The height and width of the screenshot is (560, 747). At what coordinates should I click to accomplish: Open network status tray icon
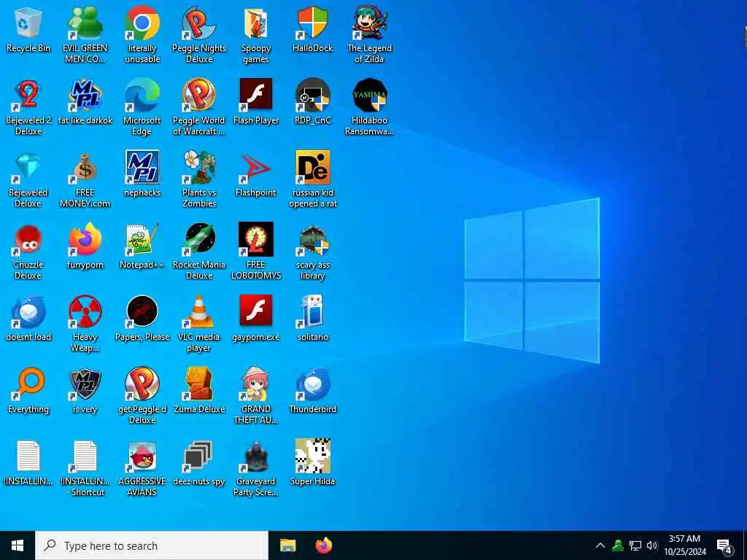[635, 545]
